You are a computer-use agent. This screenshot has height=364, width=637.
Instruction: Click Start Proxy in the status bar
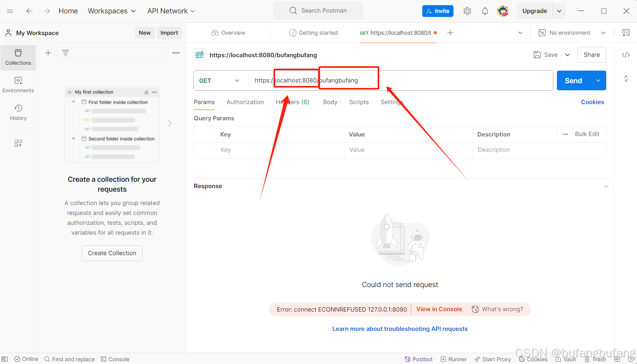(493, 359)
